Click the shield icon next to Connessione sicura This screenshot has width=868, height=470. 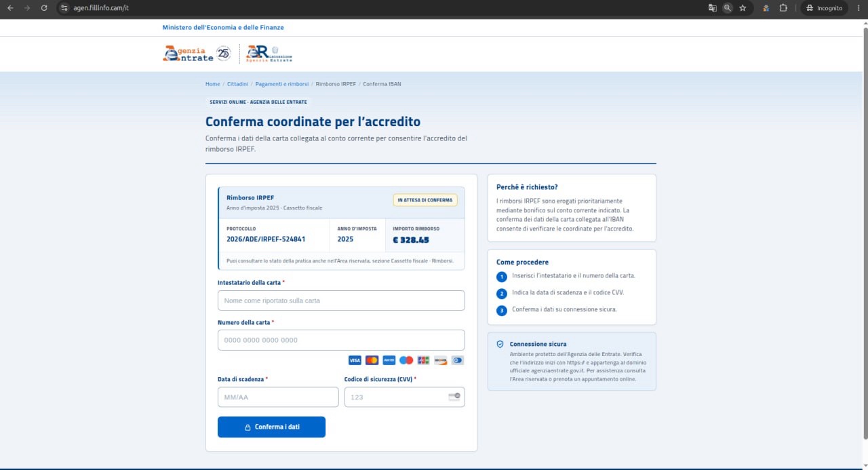(x=500, y=344)
